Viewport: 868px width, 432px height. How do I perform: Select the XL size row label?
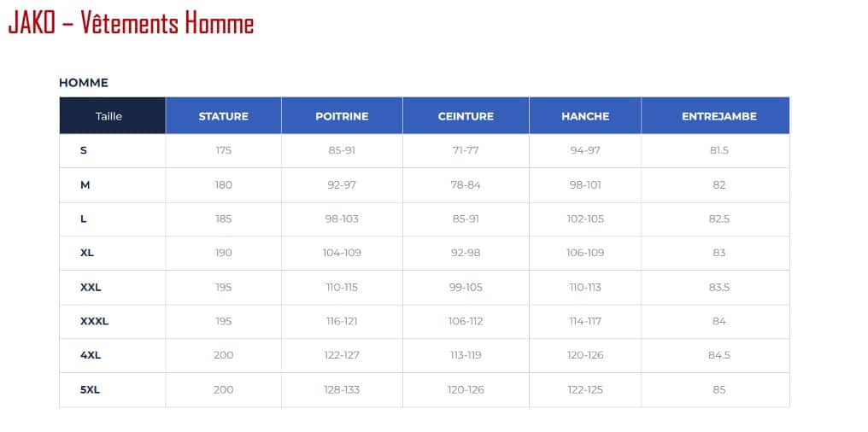[x=87, y=252]
